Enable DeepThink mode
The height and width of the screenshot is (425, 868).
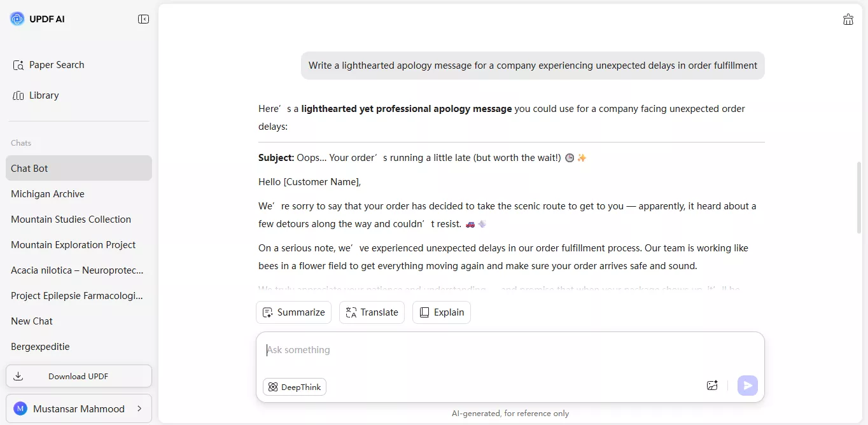pos(294,387)
